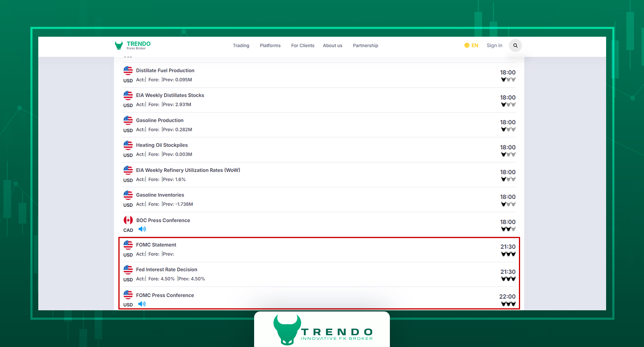The image size is (644, 347).
Task: Open the About us menu
Action: 333,45
